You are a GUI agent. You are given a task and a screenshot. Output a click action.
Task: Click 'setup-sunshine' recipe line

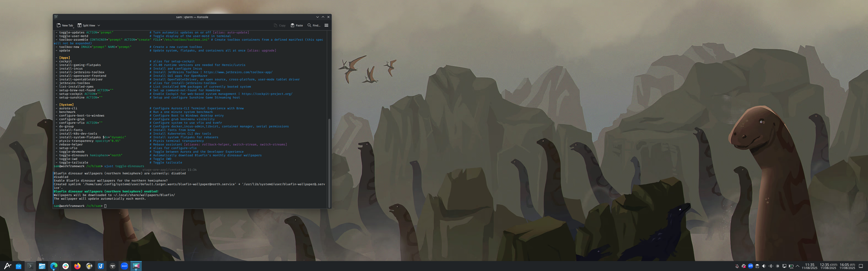point(148,98)
